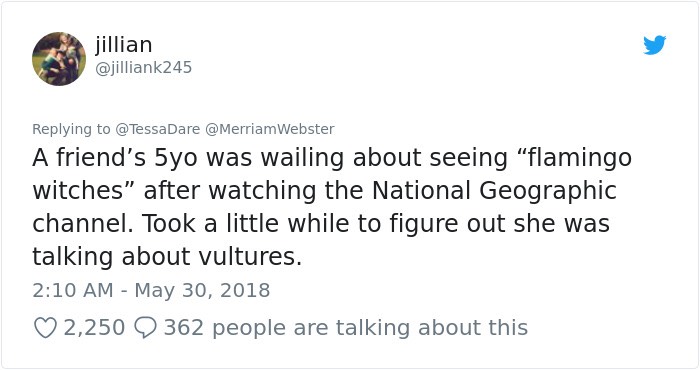Open '362 people are talking about this'
This screenshot has width=700, height=370.
coord(346,328)
